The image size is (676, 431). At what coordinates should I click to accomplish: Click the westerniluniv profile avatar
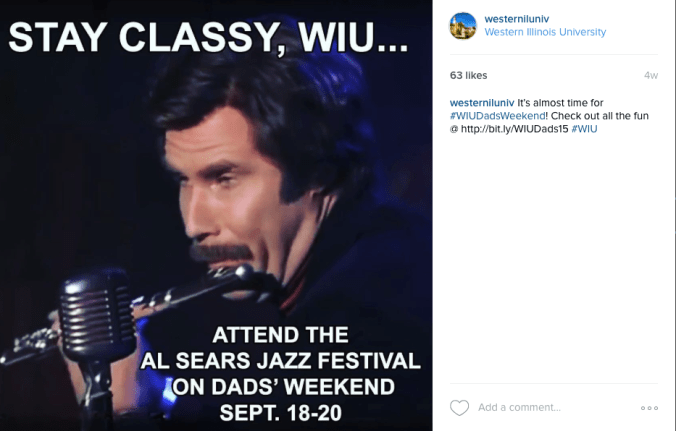[462, 25]
